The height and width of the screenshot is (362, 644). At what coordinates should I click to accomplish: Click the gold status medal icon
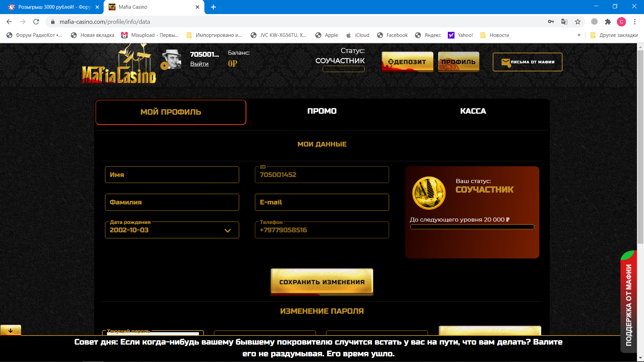[x=429, y=193]
